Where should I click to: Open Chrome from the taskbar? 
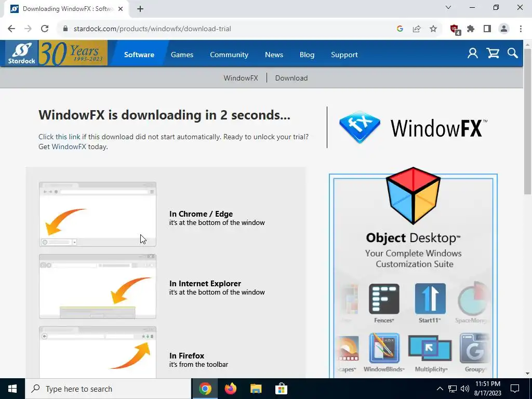click(205, 389)
